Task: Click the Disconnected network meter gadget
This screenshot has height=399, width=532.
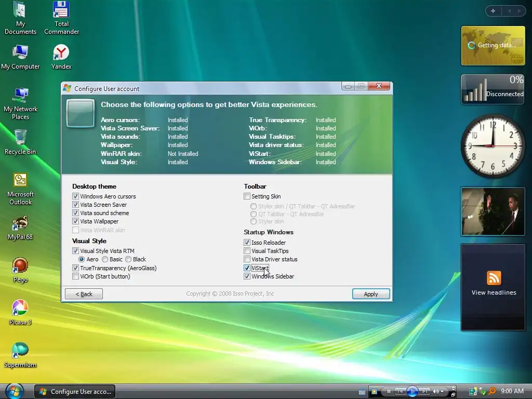Action: click(493, 89)
